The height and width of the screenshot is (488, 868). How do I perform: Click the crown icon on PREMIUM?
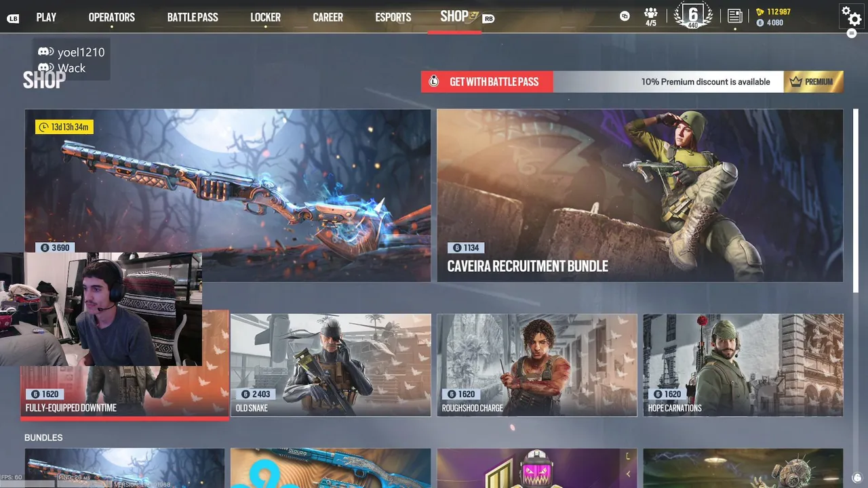point(795,81)
